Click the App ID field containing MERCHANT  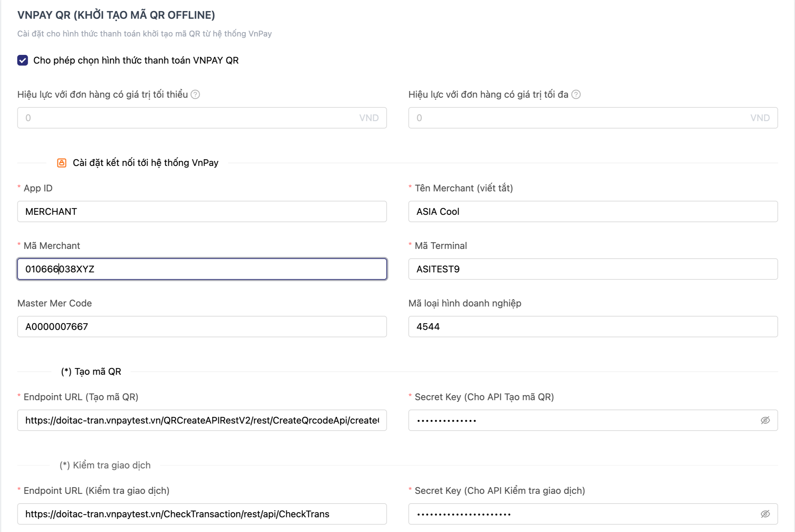[x=202, y=211]
